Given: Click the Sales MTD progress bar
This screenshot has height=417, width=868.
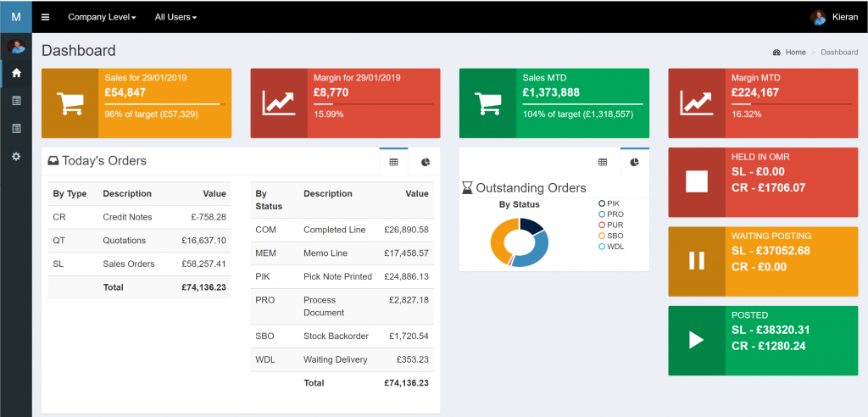Looking at the screenshot, I should click(x=583, y=104).
